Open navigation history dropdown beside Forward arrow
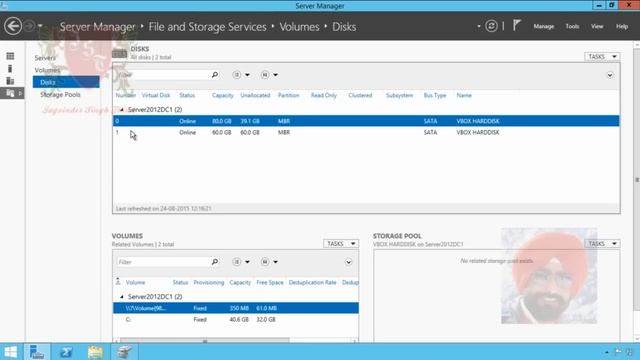 click(40, 27)
